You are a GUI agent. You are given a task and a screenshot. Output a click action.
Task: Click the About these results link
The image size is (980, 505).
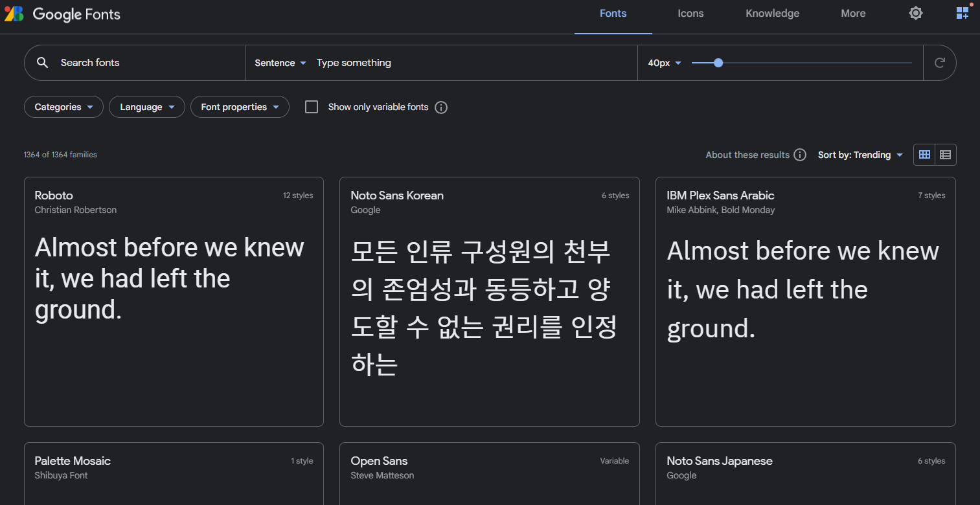pyautogui.click(x=747, y=155)
